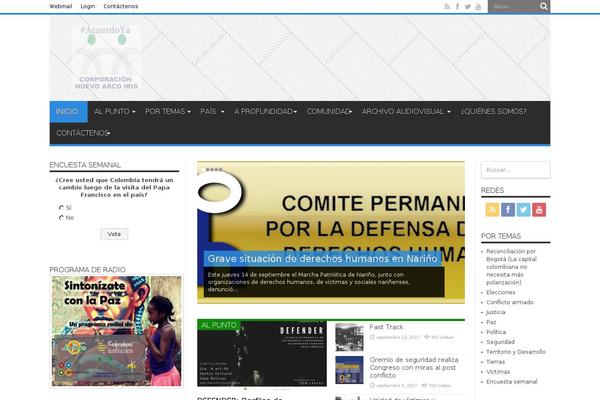The width and height of the screenshot is (600, 400).
Task: Open Twitter icon in top bar
Action: [468, 7]
